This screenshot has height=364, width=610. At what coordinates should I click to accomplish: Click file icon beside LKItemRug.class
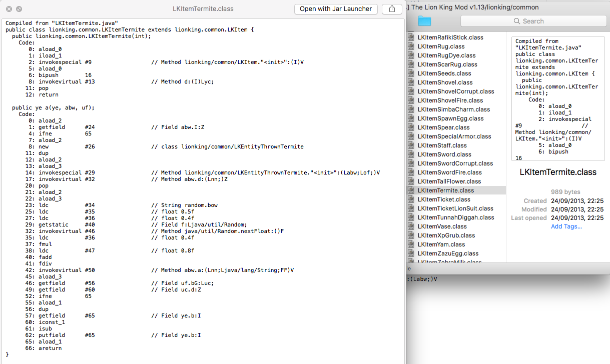411,46
